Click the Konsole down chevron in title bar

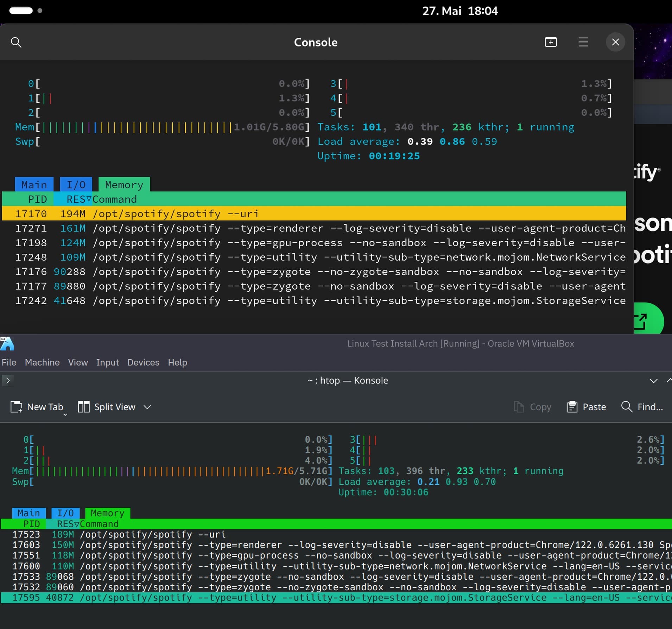click(653, 381)
